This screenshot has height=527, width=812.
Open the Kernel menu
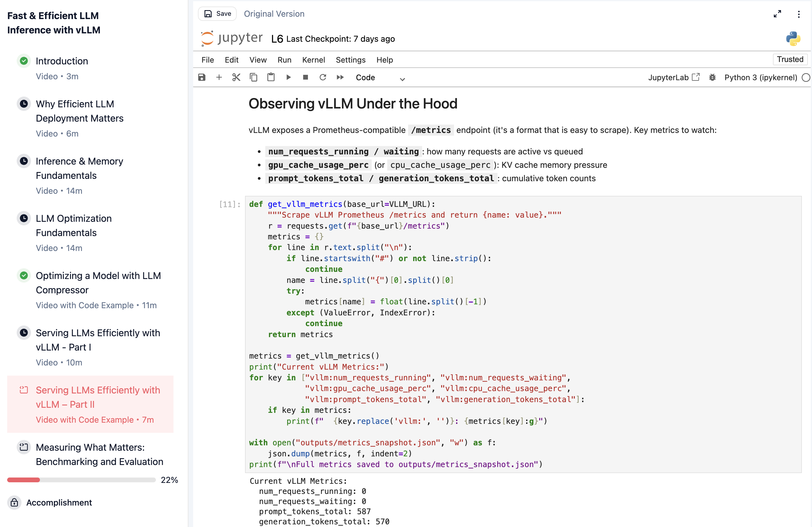pos(313,60)
